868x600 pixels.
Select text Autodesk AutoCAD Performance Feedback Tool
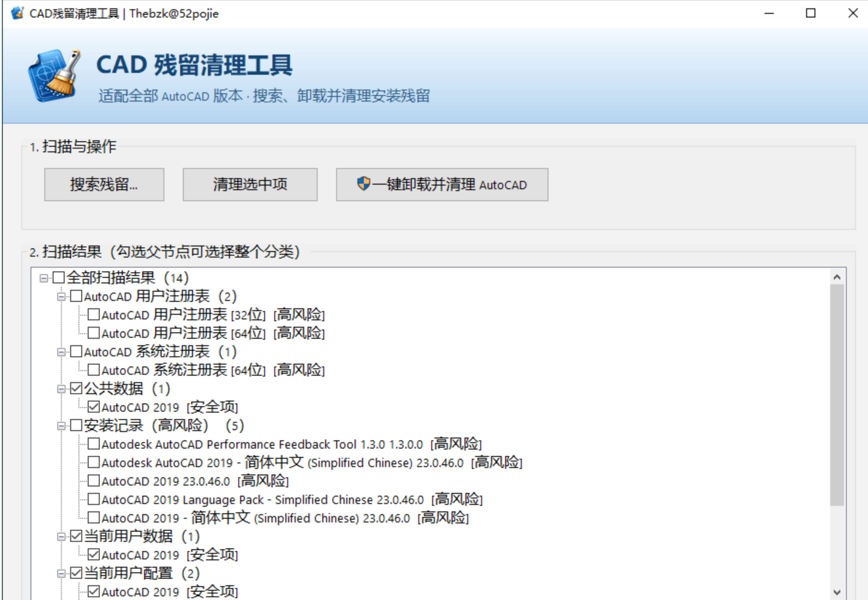(229, 444)
